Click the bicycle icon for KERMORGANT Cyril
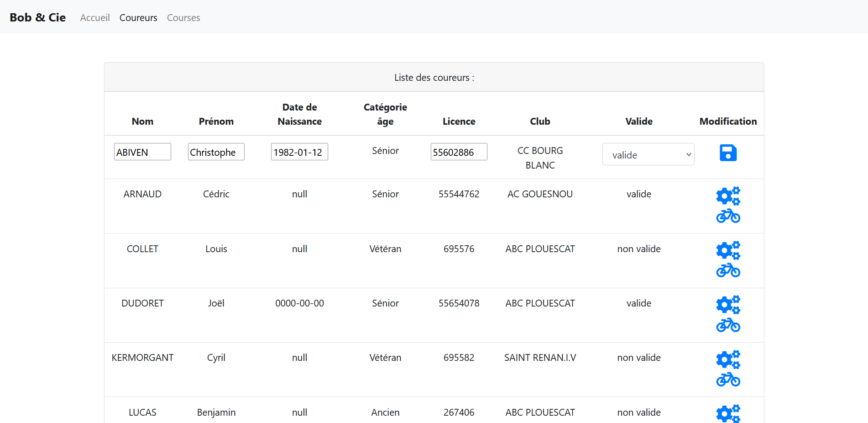Viewport: 868px width, 423px height. point(728,380)
